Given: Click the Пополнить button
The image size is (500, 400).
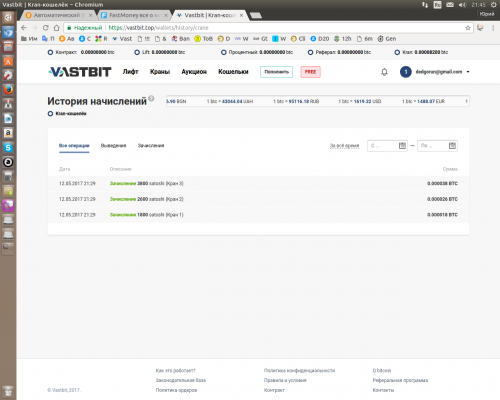Looking at the screenshot, I should click(276, 72).
